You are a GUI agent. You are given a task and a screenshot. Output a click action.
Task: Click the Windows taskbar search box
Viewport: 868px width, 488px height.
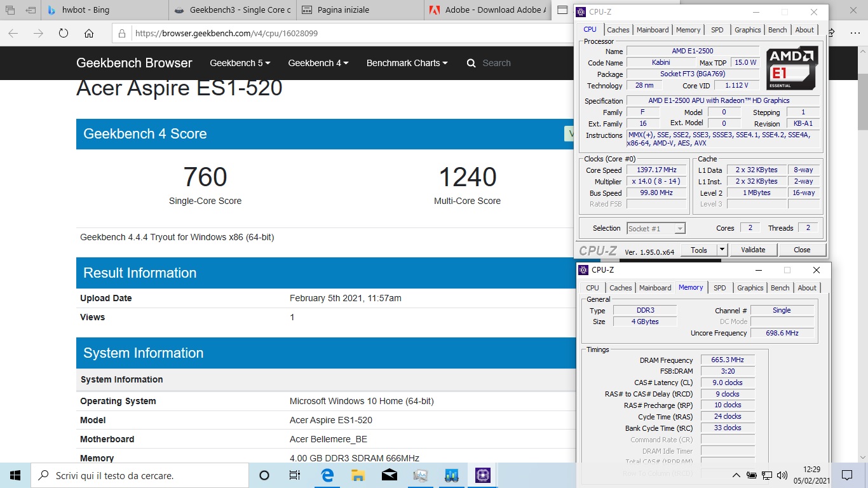[x=140, y=475]
